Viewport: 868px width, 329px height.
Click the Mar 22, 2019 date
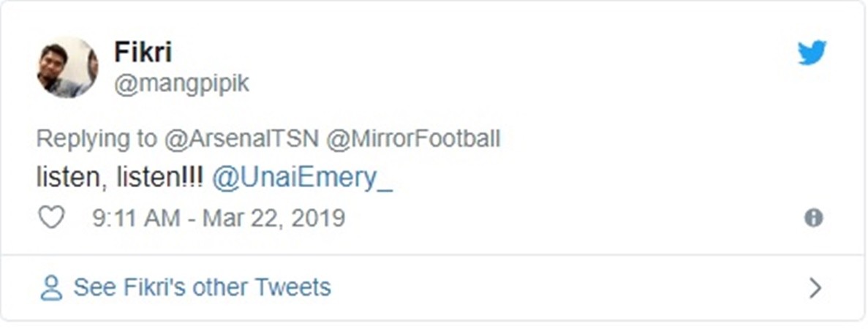pos(272,218)
